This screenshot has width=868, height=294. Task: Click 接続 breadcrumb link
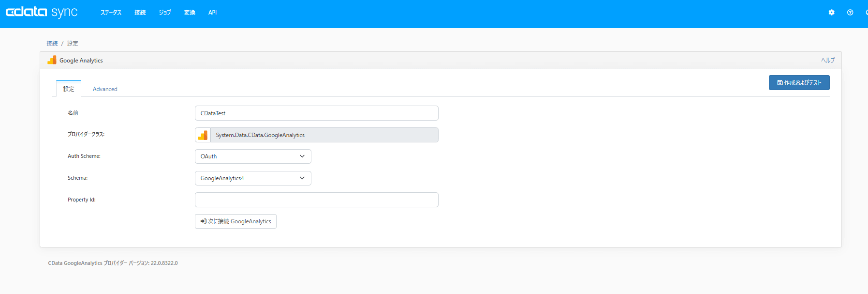coord(52,44)
